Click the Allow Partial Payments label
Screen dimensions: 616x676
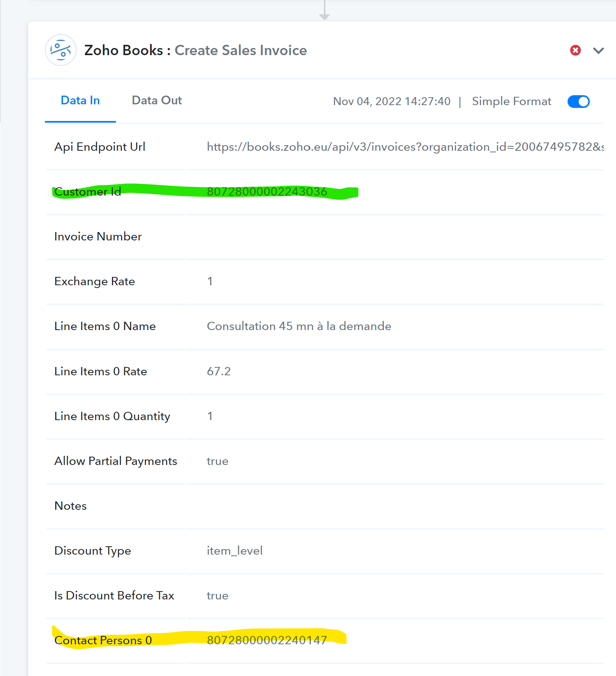[x=115, y=461]
